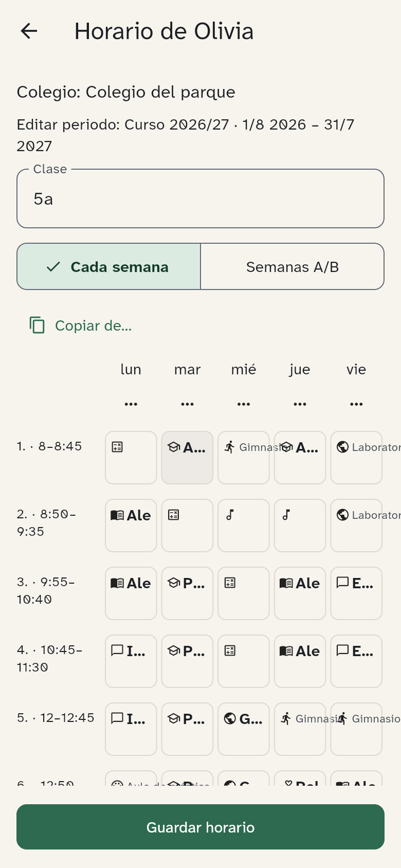Click the Editar periodo Curso 2026/27 text

coord(186,135)
